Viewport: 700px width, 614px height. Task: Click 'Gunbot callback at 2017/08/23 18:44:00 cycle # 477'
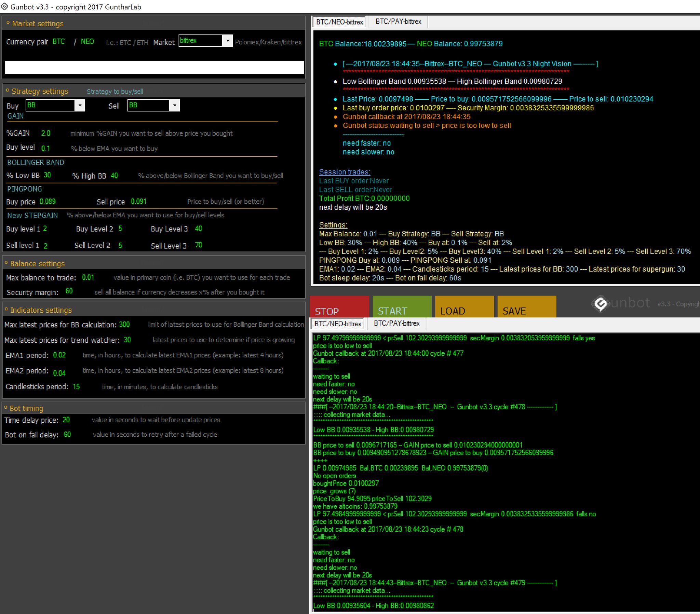pyautogui.click(x=388, y=353)
